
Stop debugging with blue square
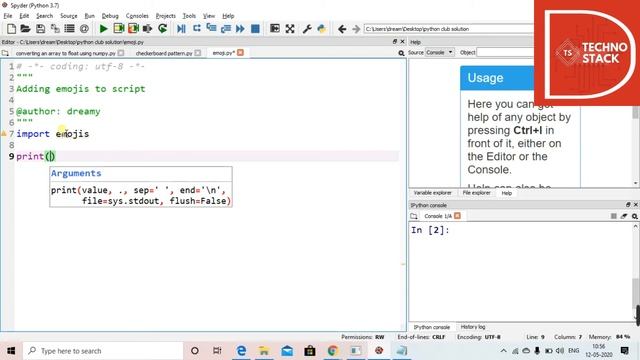pyautogui.click(x=255, y=29)
